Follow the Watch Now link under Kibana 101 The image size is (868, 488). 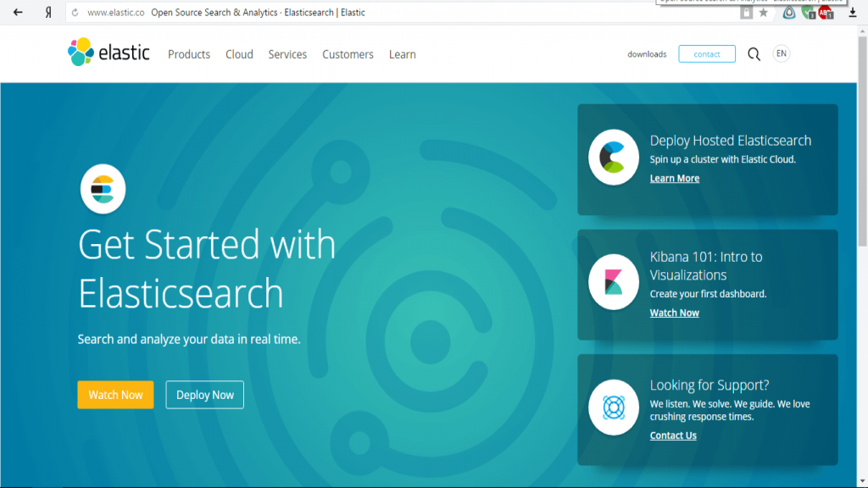pyautogui.click(x=674, y=313)
